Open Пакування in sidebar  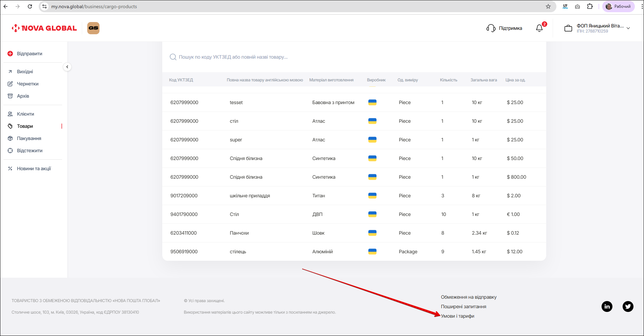(29, 138)
